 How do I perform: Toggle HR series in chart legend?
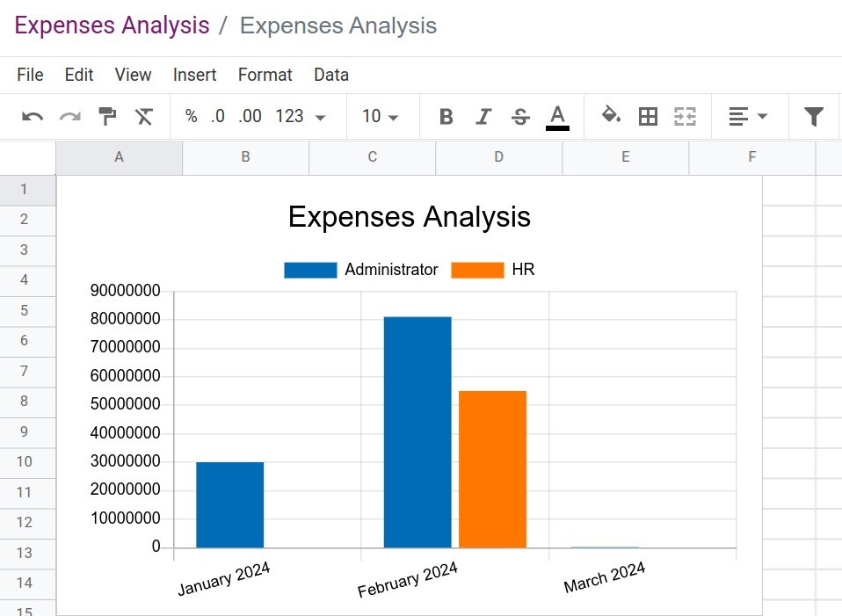coord(493,270)
